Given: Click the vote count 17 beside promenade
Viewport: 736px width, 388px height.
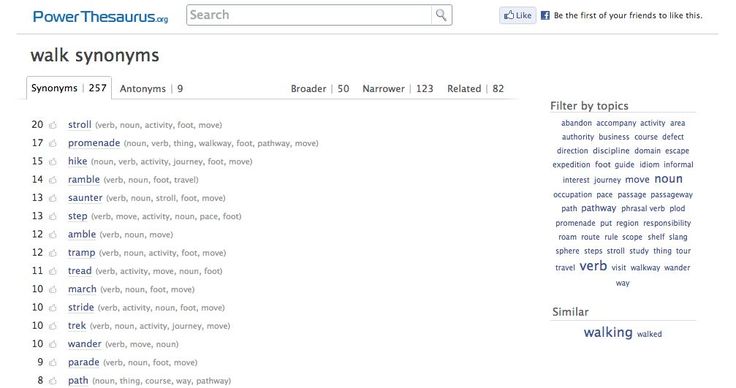Looking at the screenshot, I should tap(37, 143).
